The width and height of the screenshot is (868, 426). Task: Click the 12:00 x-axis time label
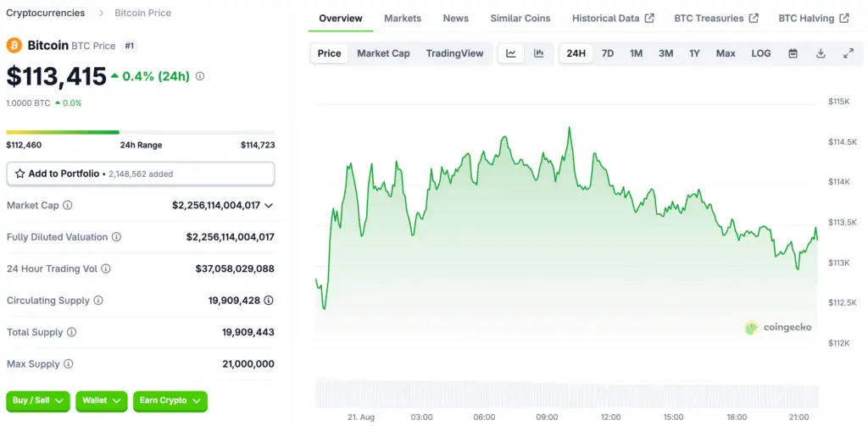pyautogui.click(x=610, y=418)
